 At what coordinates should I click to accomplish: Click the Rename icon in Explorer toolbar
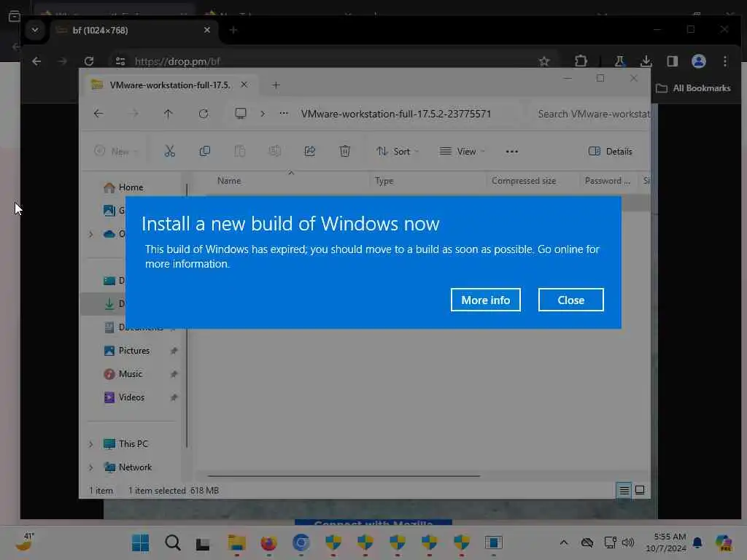click(274, 152)
